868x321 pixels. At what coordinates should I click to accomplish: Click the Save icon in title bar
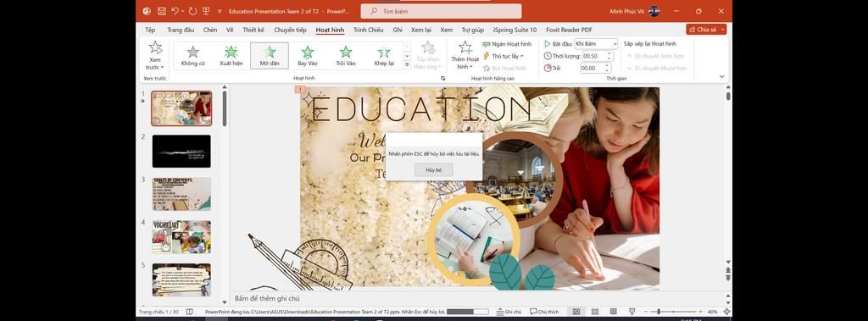tap(162, 11)
